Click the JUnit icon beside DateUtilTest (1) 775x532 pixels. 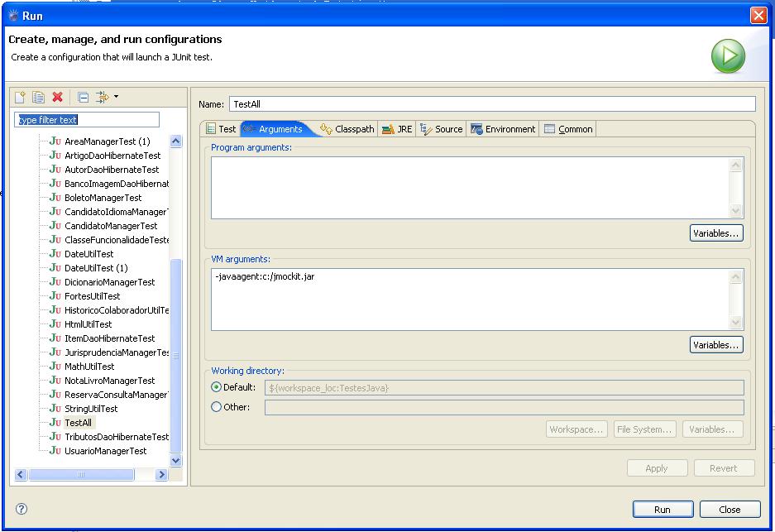point(55,268)
